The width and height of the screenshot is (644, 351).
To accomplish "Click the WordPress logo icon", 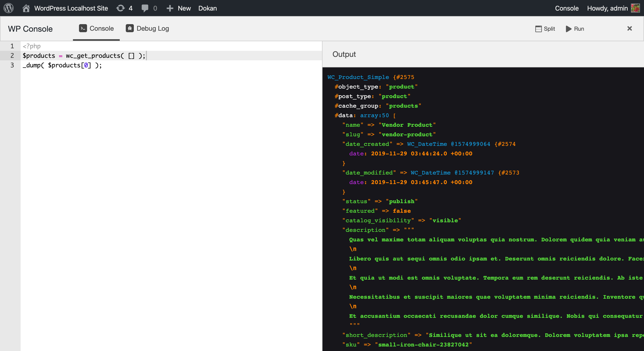I will click(9, 8).
